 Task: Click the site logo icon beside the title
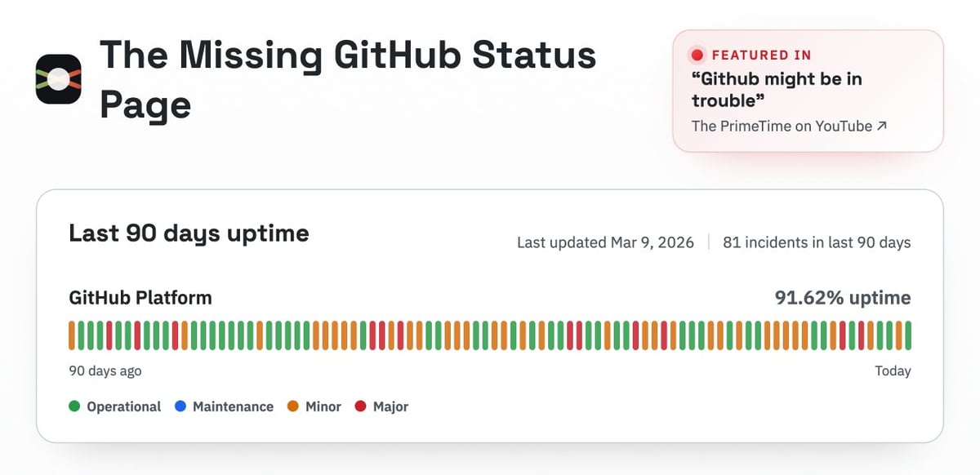pyautogui.click(x=59, y=79)
